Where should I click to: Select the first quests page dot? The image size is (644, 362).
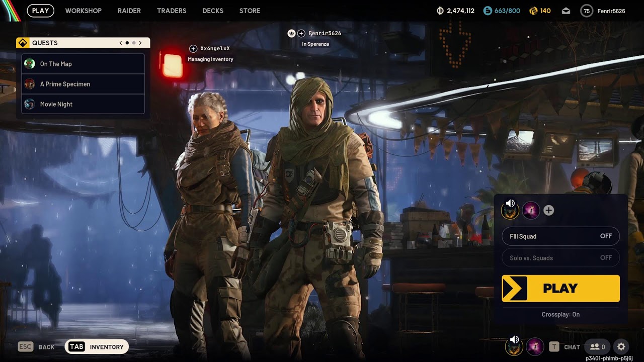127,43
